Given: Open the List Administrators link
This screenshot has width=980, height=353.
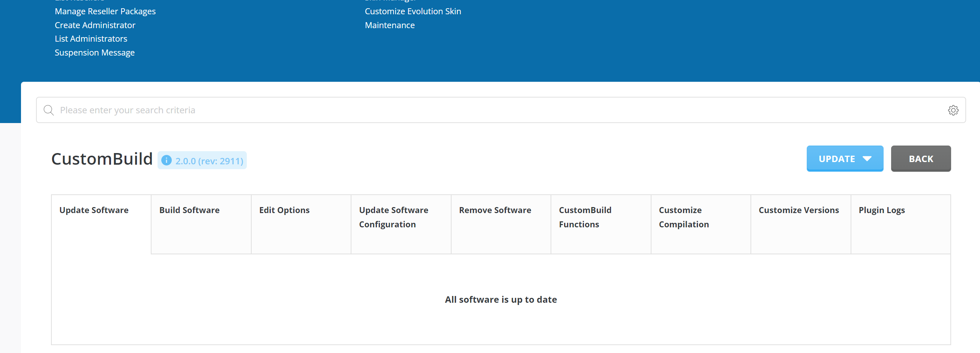Looking at the screenshot, I should tap(91, 39).
